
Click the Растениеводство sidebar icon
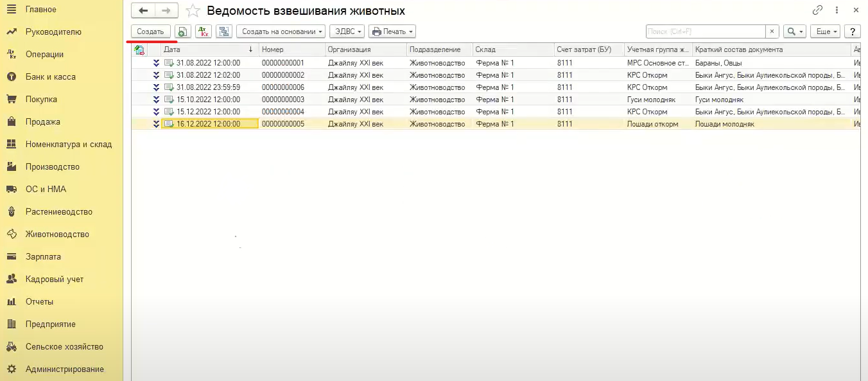[x=12, y=212]
